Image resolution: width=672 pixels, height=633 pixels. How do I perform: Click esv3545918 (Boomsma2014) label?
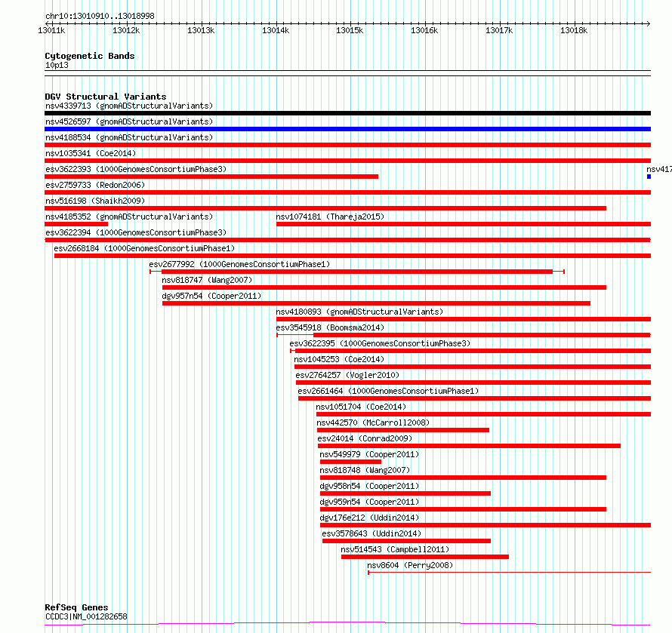pyautogui.click(x=330, y=327)
